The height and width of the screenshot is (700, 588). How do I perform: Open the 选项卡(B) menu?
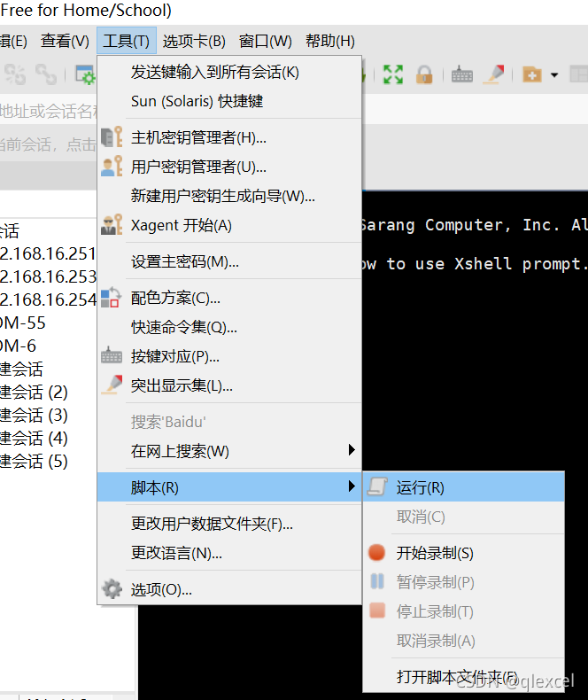point(194,41)
